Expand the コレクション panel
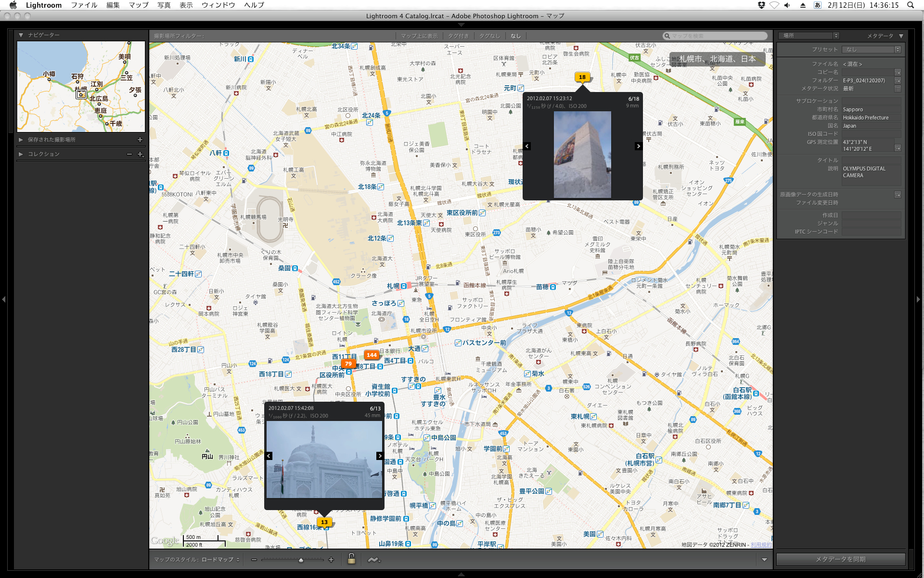Screen dimensions: 924x578 [x=21, y=154]
